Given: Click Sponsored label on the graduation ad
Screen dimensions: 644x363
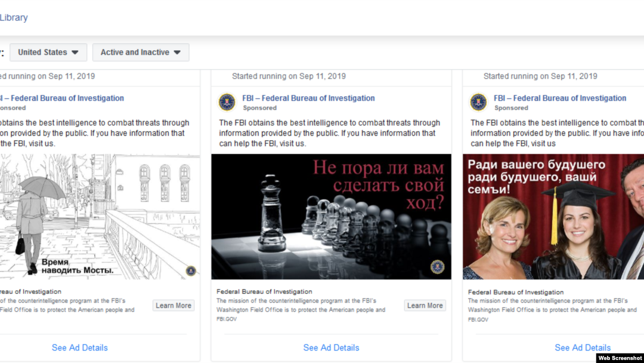Looking at the screenshot, I should [511, 107].
